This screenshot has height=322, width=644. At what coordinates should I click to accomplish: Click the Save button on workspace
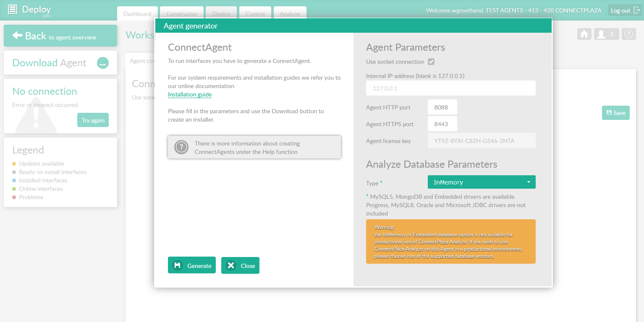616,113
